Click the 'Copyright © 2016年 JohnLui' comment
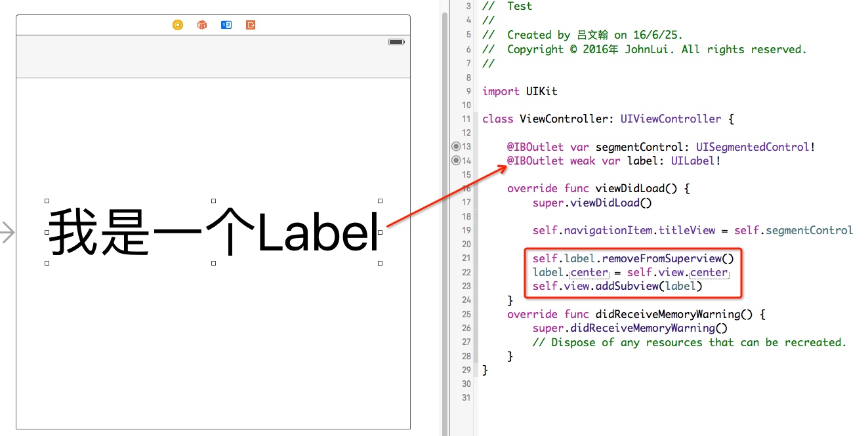Screen dimensions: 868x436 [644, 49]
